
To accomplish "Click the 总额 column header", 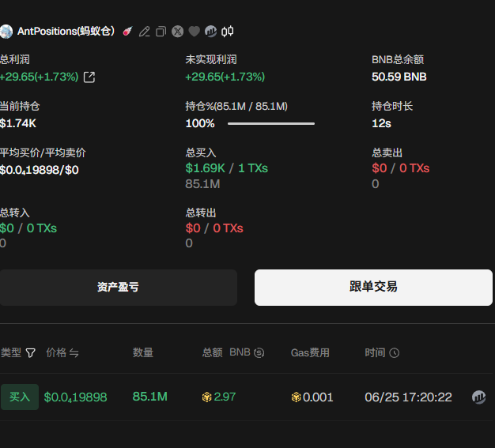I will click(213, 352).
